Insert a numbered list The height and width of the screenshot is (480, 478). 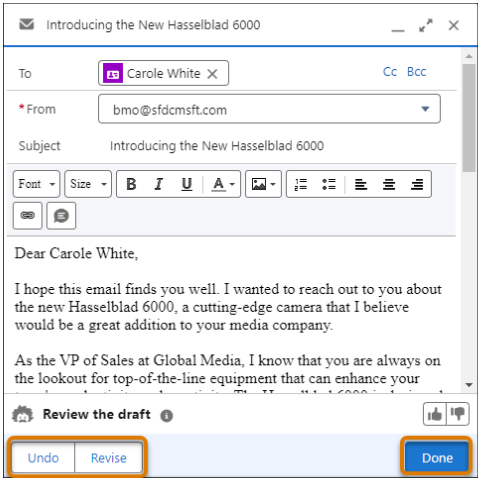pos(301,184)
